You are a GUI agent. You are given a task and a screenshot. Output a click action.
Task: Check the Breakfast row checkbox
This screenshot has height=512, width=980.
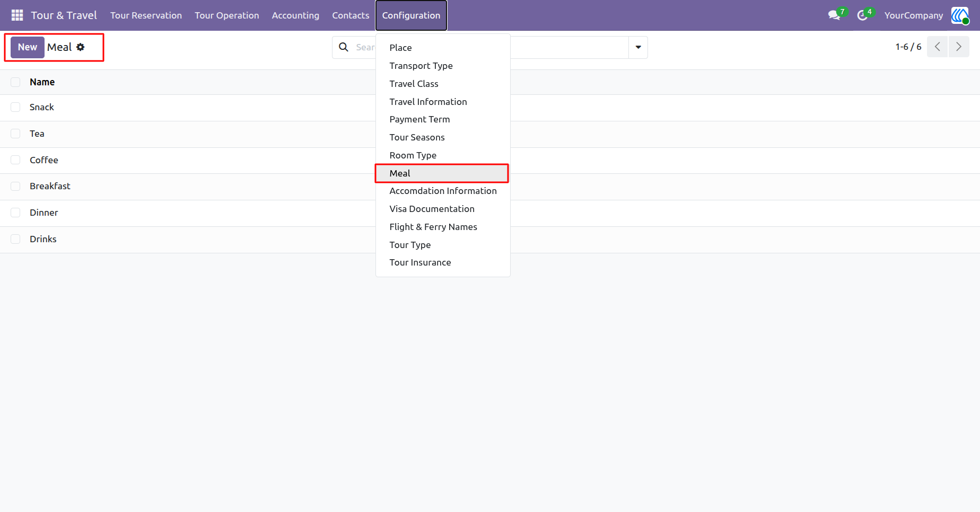[15, 186]
